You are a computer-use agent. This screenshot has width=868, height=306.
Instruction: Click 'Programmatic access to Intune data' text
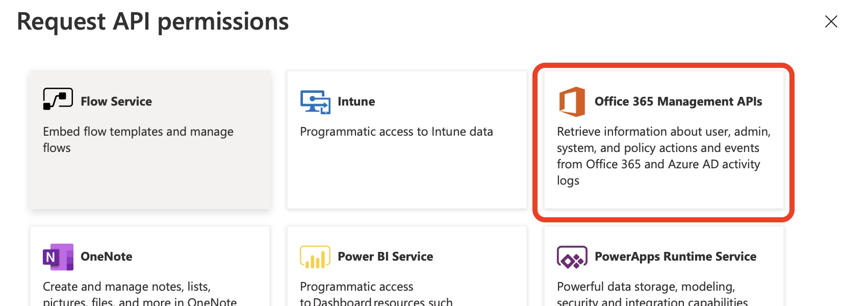point(396,132)
